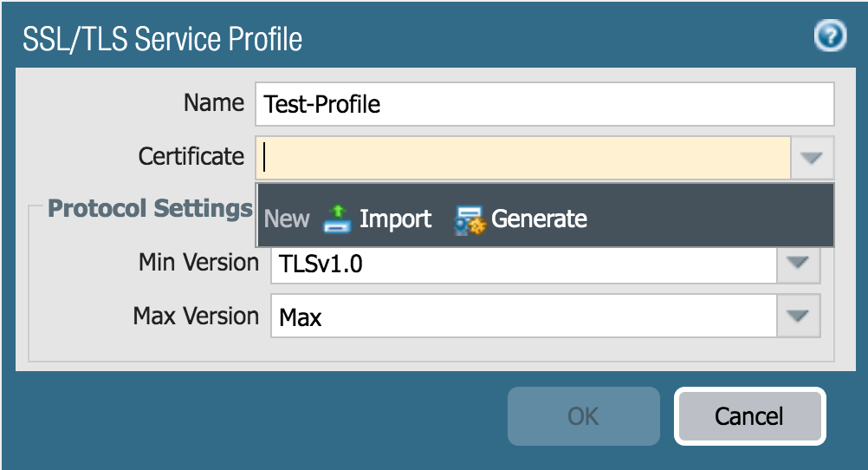Open the help icon in the dialog header
Viewport: 868px width, 470px height.
pyautogui.click(x=830, y=36)
